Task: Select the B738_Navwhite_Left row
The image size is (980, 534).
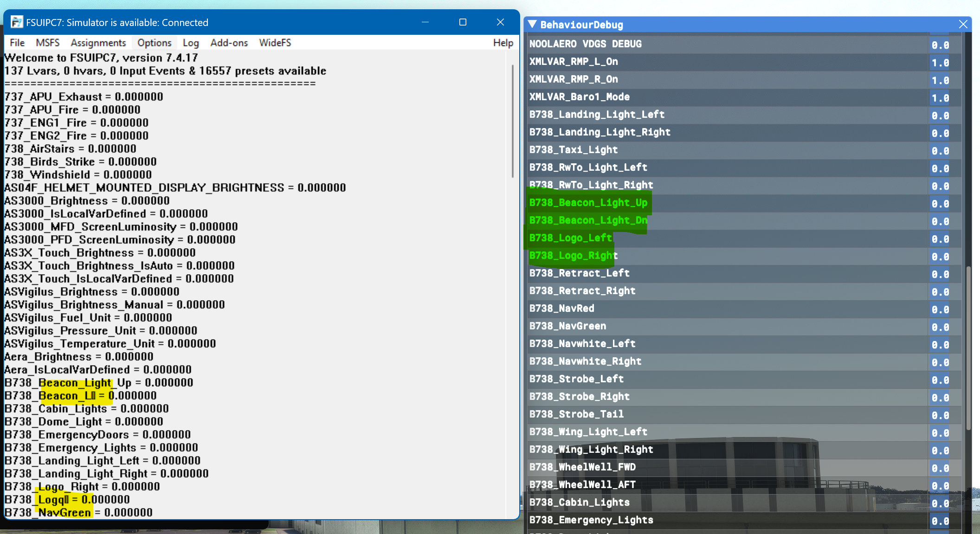Action: tap(745, 344)
